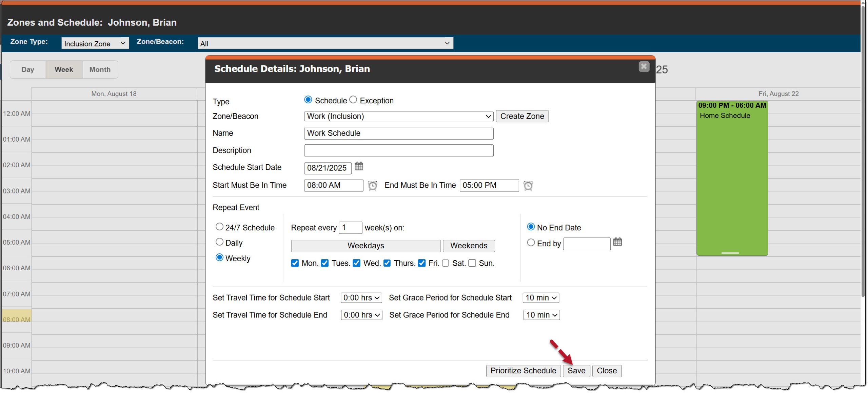Select the Daily repeat option
The height and width of the screenshot is (395, 868).
click(x=219, y=242)
